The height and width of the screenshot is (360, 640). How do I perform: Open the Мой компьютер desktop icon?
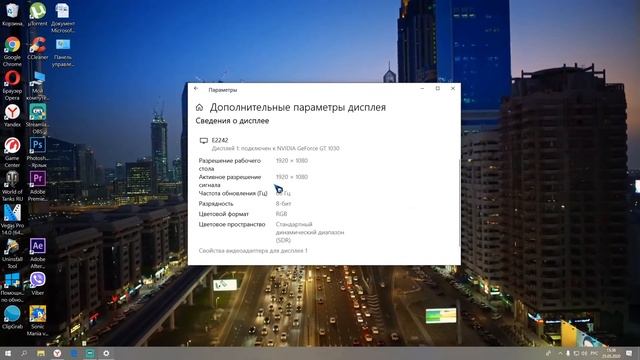[x=38, y=85]
